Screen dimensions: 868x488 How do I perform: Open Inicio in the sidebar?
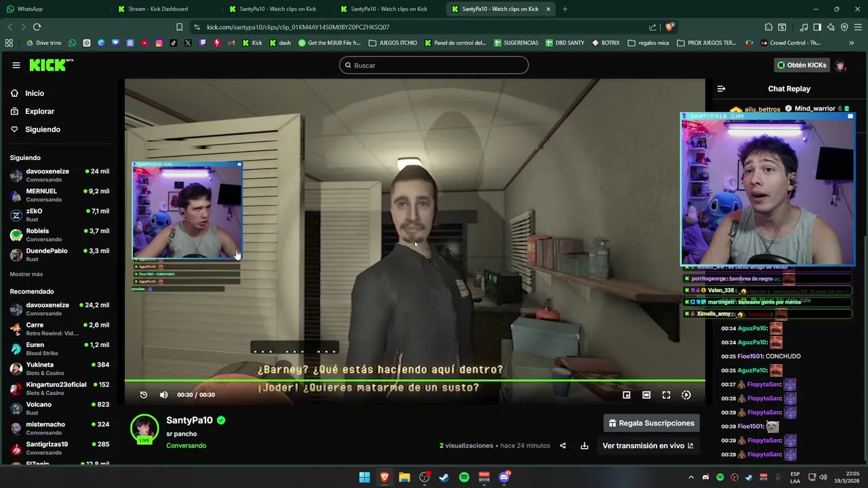tap(35, 93)
